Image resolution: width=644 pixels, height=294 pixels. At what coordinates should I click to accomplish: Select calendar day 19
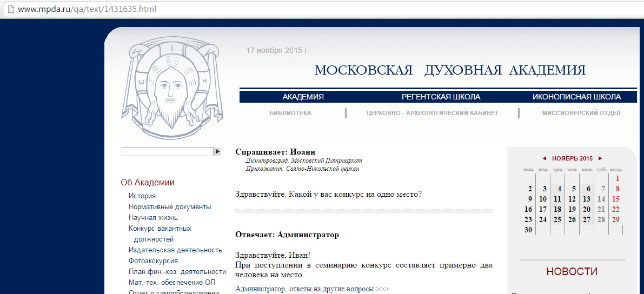coord(572,209)
